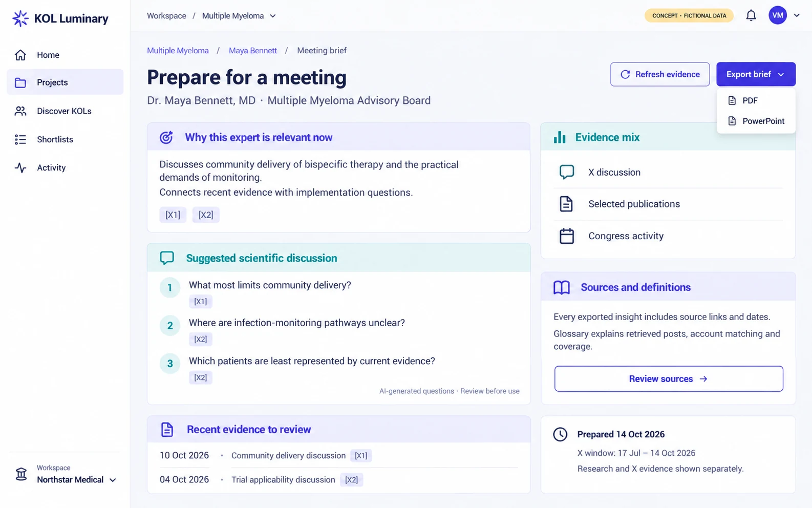Open the VM user avatar
Viewport: 812px width, 508px height.
[777, 15]
